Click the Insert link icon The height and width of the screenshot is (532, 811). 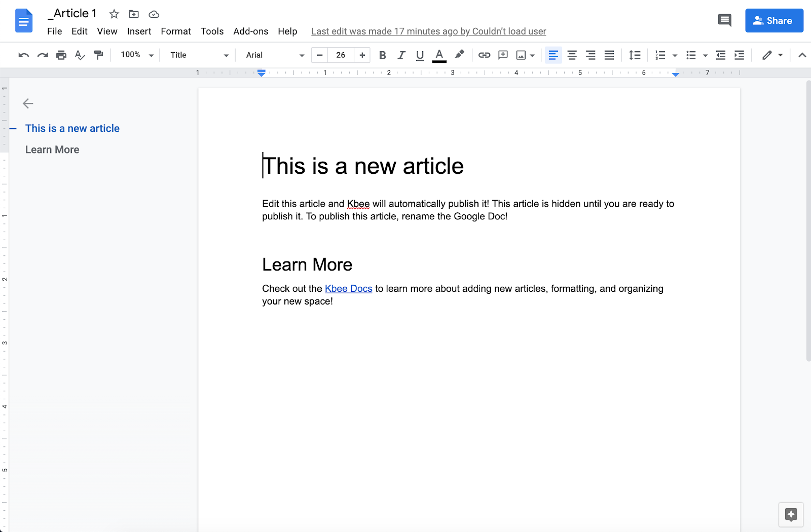point(484,55)
